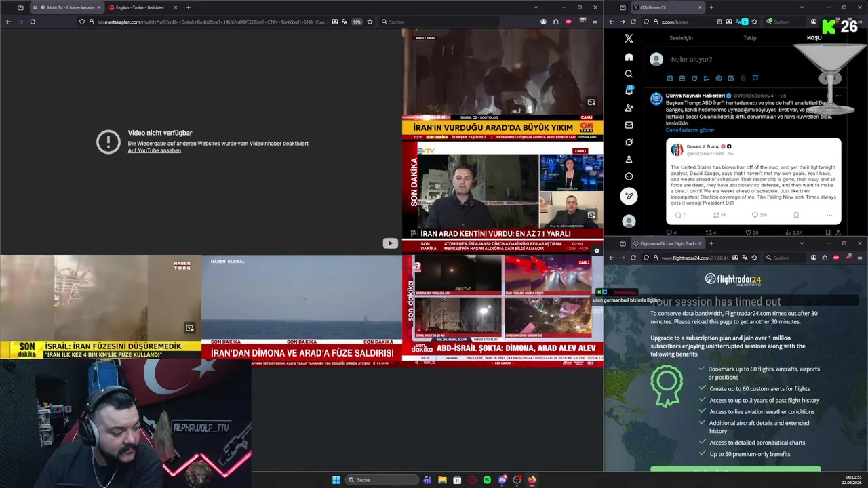List all tabs in X window
Viewport: 868px width, 488px height.
coord(802,7)
